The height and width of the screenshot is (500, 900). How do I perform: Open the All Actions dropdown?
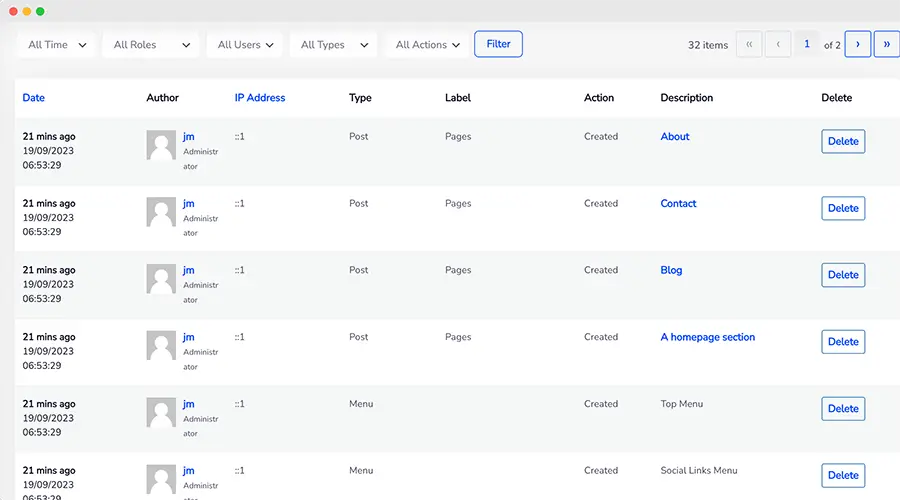(x=427, y=45)
